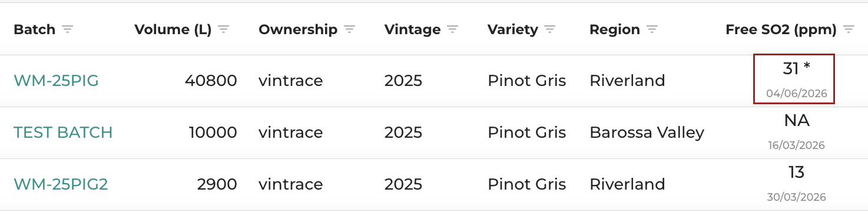Select the Barossa Valley region cell
868x212 pixels.
pos(647,132)
